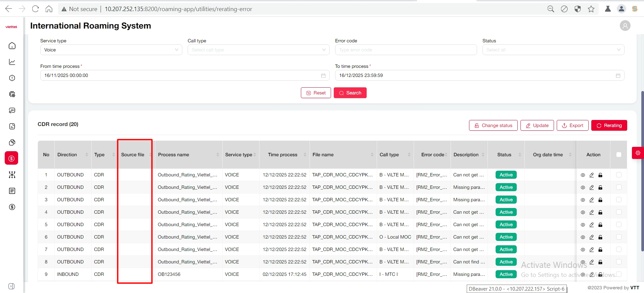Sort table by Time process column header

coord(282,155)
